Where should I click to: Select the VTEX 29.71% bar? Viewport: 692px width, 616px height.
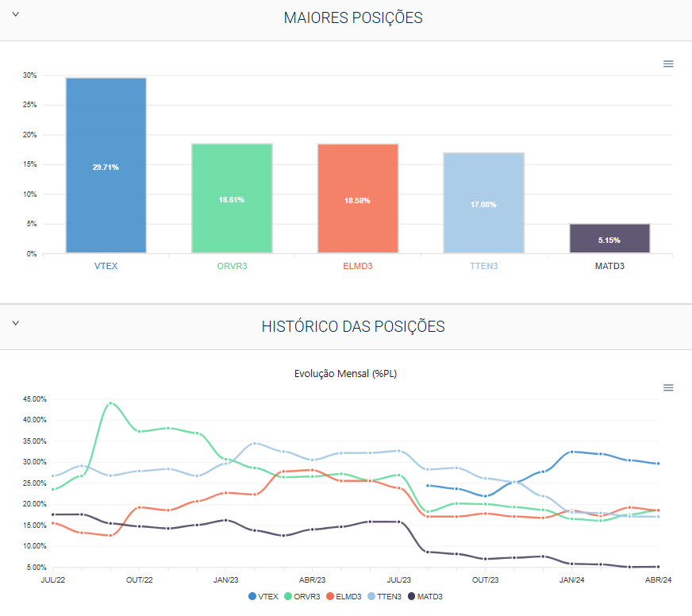[106, 165]
